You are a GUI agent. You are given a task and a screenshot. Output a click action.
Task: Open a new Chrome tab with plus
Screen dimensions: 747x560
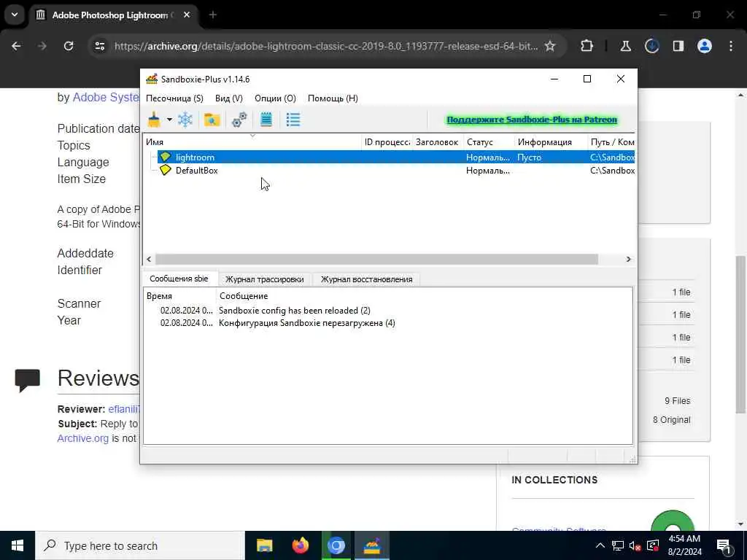click(x=213, y=15)
